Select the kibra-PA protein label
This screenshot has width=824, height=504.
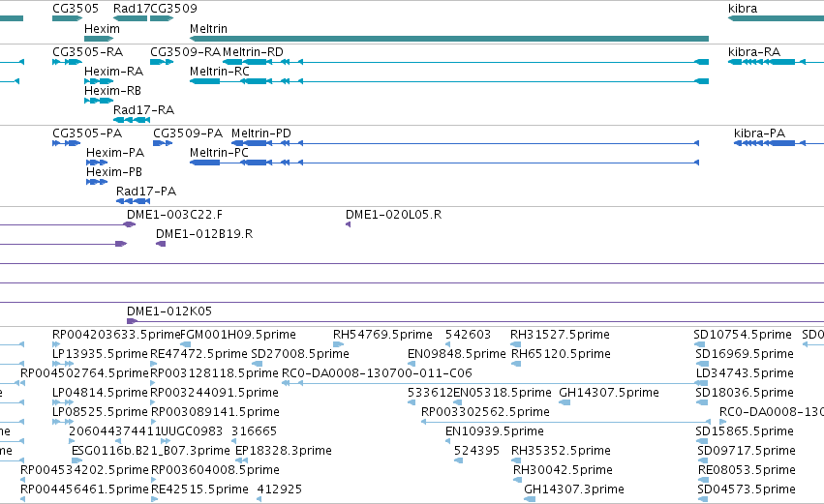pos(759,133)
